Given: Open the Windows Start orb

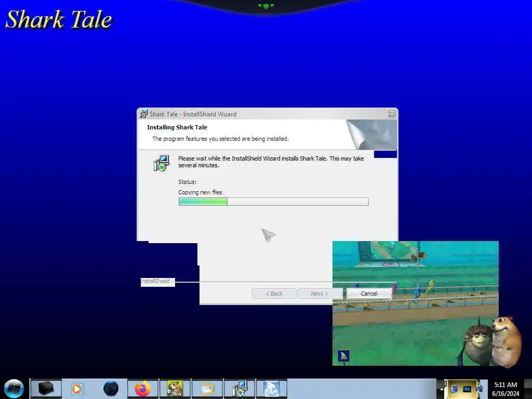Looking at the screenshot, I should point(14,389).
